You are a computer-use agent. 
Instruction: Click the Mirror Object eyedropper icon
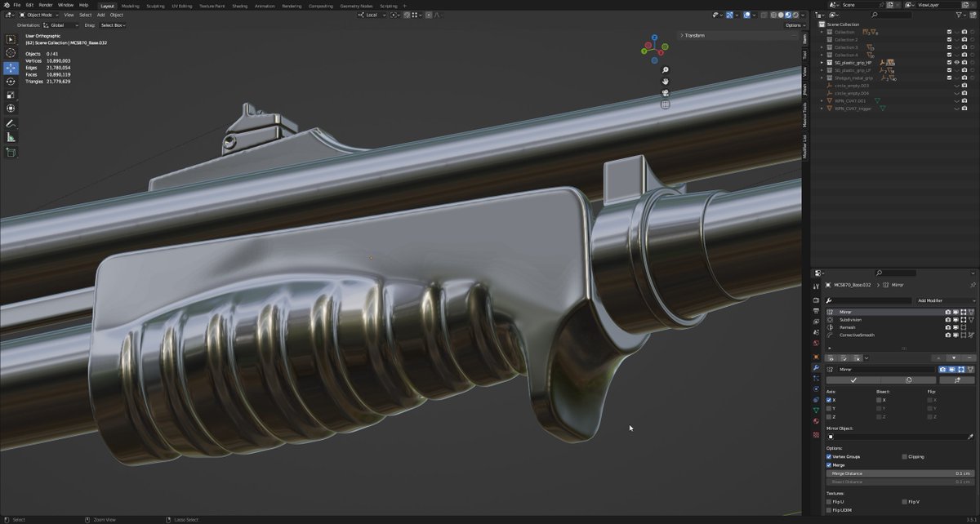point(970,437)
